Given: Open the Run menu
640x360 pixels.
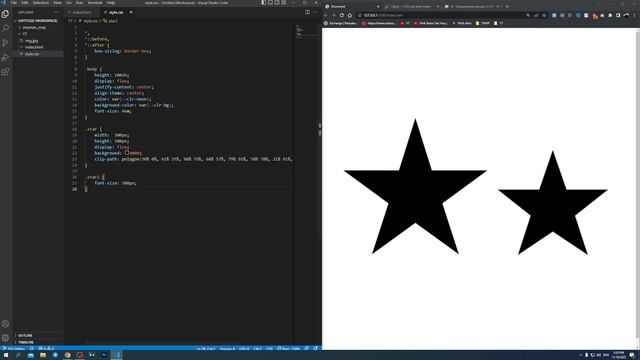Looking at the screenshot, I should [x=79, y=2].
